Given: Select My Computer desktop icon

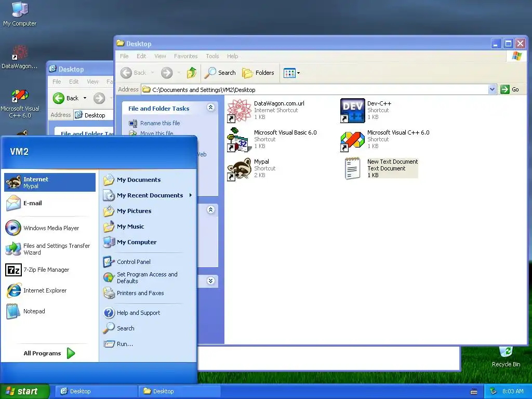Looking at the screenshot, I should tap(20, 14).
